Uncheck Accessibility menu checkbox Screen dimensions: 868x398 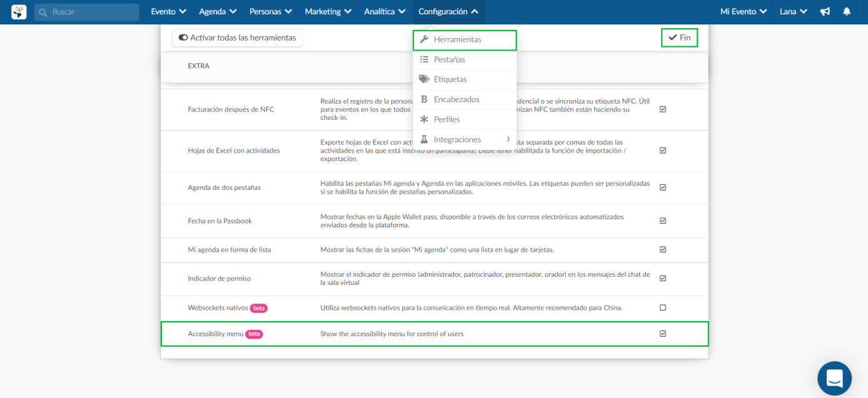663,334
